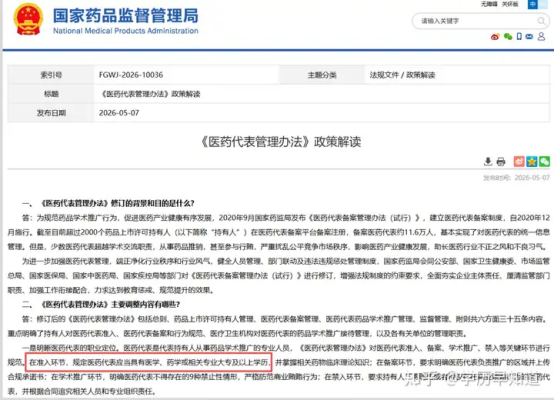Select the 关怀版 care mode link
The image size is (554, 400).
click(510, 4)
